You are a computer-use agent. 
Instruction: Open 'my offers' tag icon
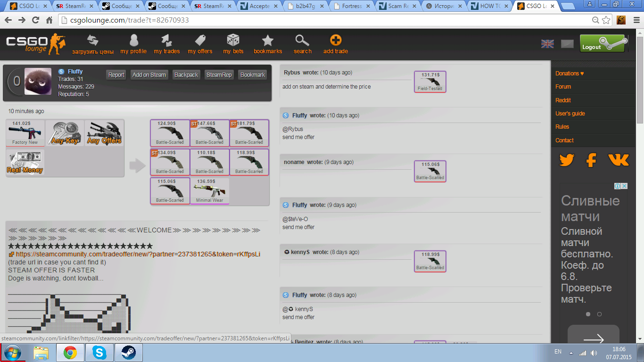point(200,41)
